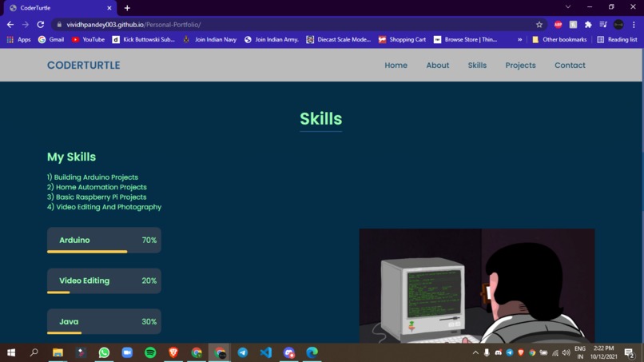
Task: Click the browser forward arrow
Action: pos(26,25)
